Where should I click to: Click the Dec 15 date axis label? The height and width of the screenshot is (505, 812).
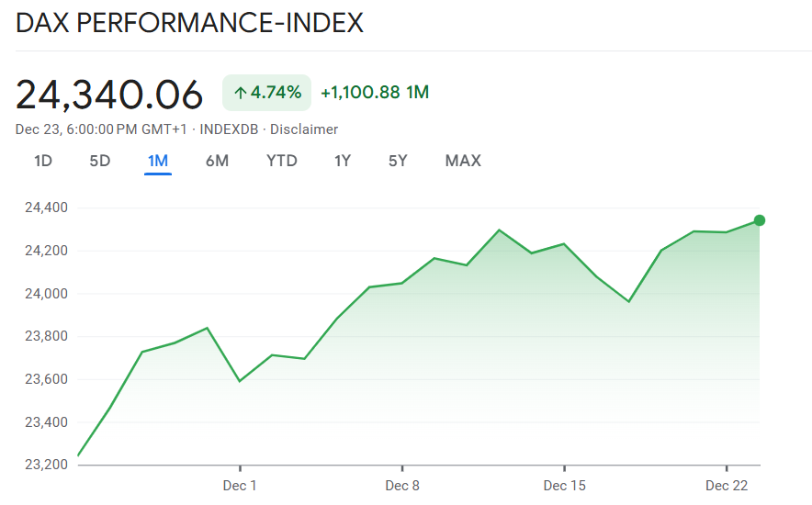tap(564, 485)
